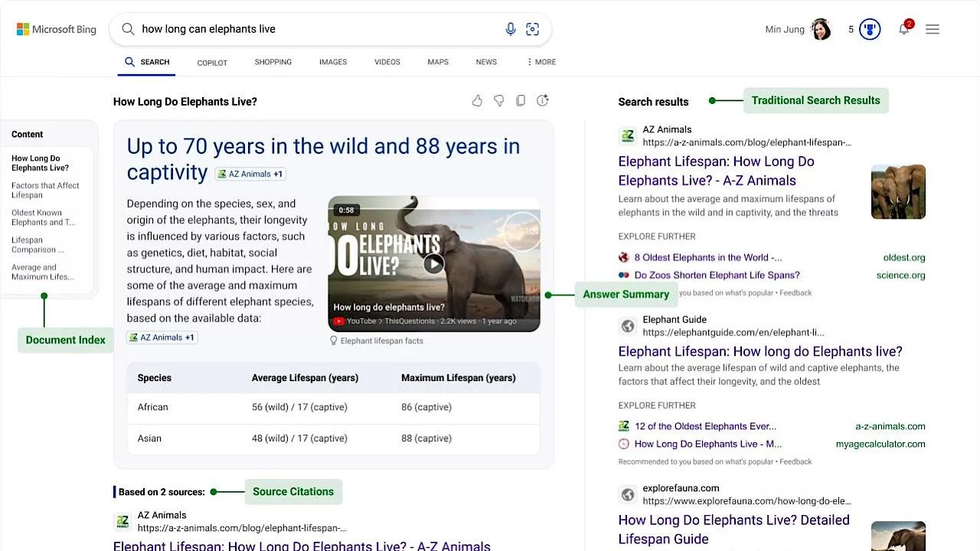This screenshot has height=551, width=980.
Task: Open the elephant thumbnail beside A-Z Animals result
Action: click(x=898, y=192)
